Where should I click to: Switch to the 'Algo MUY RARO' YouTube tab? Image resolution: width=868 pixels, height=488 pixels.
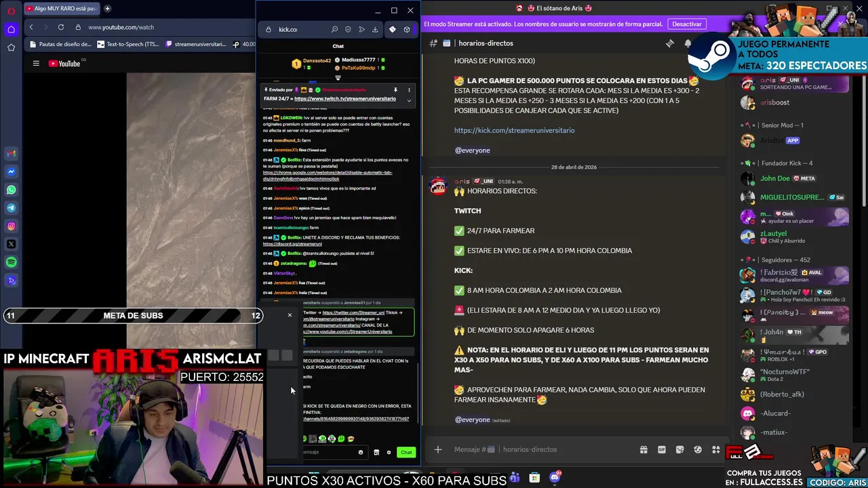(62, 9)
